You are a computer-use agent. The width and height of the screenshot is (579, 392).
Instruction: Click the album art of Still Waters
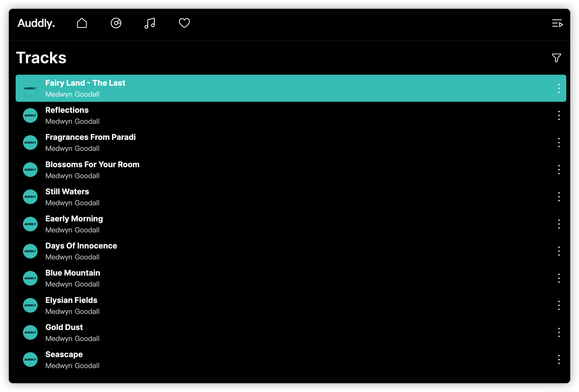point(31,197)
